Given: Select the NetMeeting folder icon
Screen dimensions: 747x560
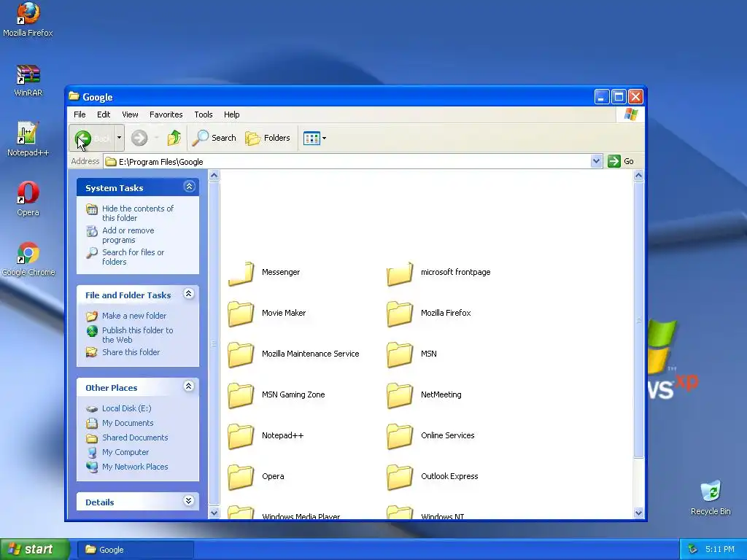Looking at the screenshot, I should tap(400, 395).
